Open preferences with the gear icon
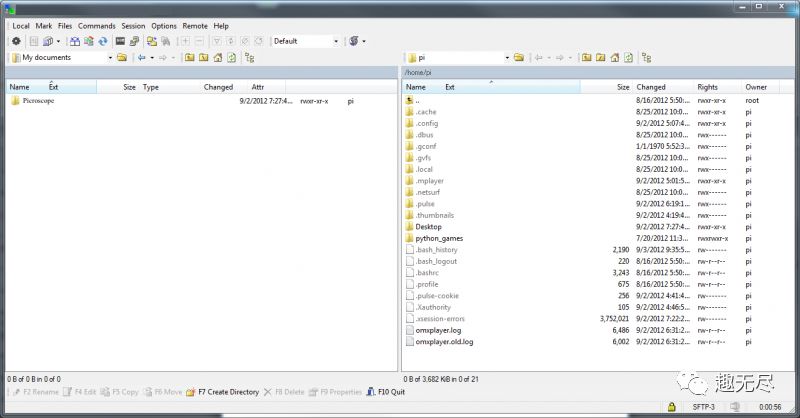The width and height of the screenshot is (800, 418). [16, 41]
